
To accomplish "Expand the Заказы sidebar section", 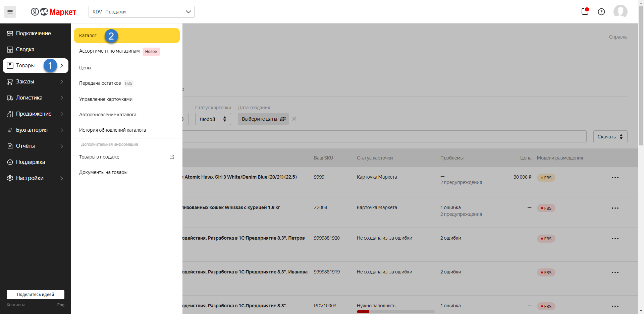I will (35, 81).
